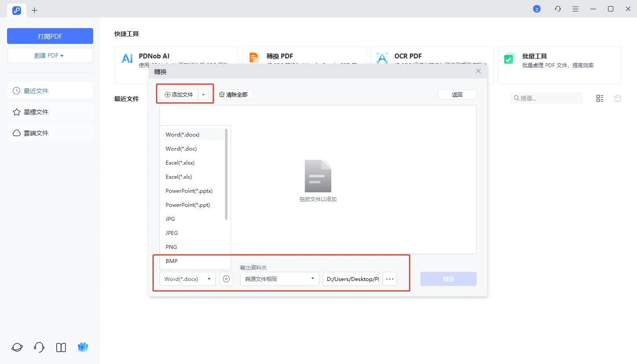
Task: Click the trash icon near search
Action: (618, 98)
